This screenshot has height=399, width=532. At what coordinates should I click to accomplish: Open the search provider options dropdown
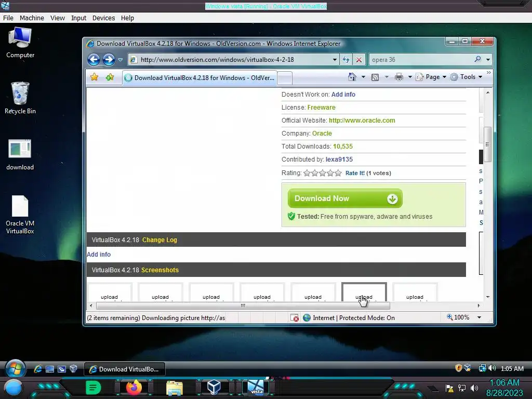point(488,60)
